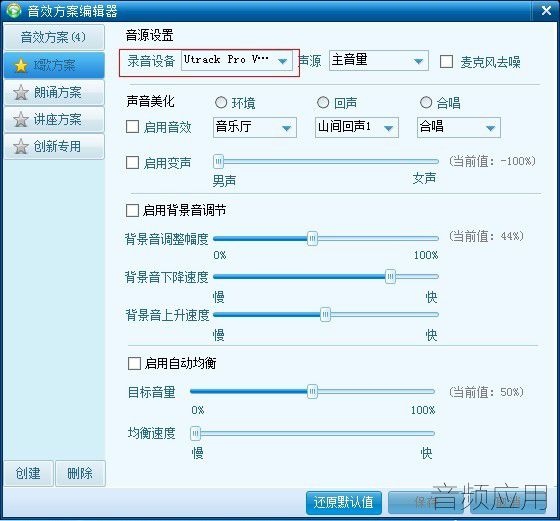
Task: Click the gold star beside K歌方案
Action: (x=21, y=66)
